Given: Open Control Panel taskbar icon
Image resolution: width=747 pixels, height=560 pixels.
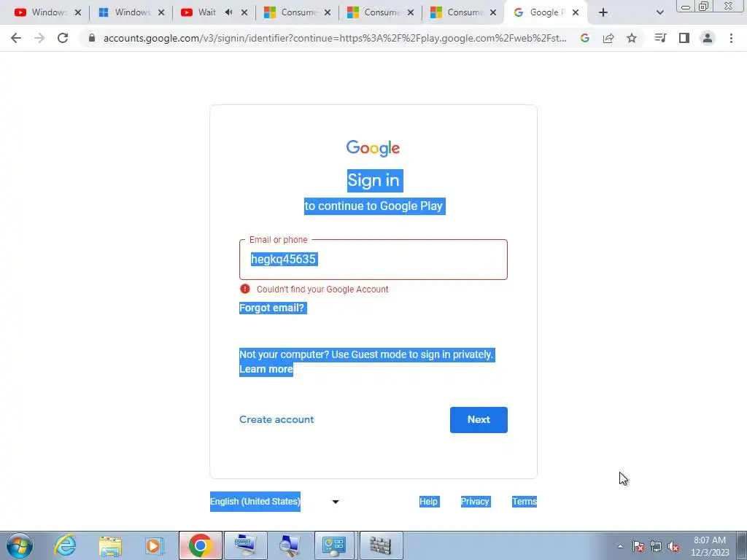Looking at the screenshot, I should click(335, 545).
